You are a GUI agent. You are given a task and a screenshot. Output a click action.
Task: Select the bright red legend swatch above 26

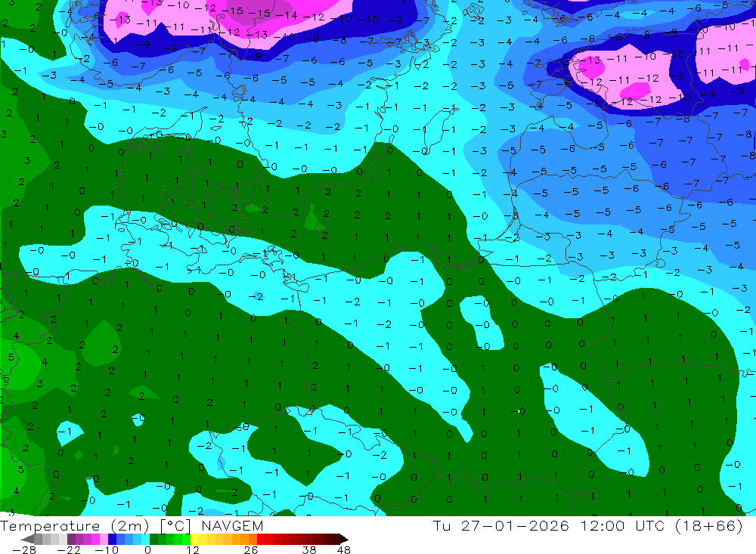261,539
